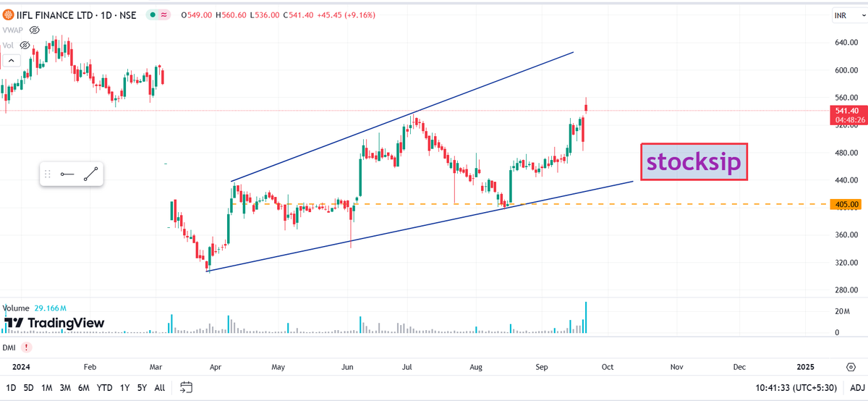Screen dimensions: 868x401
Task: Select the lower blue support trendline
Action: click(420, 227)
